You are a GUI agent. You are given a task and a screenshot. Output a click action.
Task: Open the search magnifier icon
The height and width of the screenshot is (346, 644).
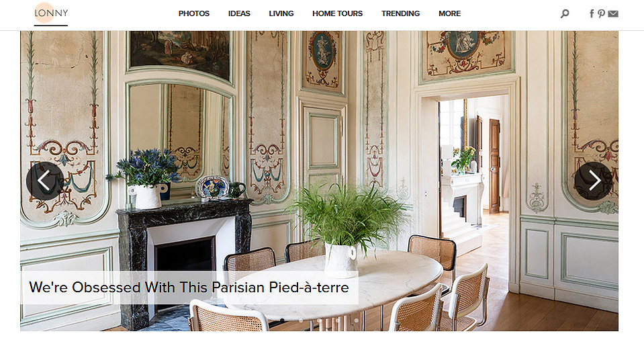(x=565, y=13)
